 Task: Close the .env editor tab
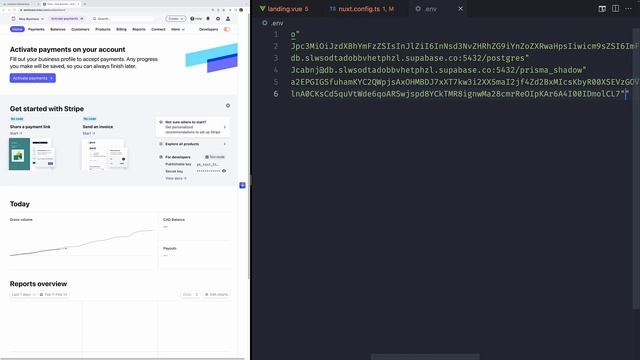[460, 9]
